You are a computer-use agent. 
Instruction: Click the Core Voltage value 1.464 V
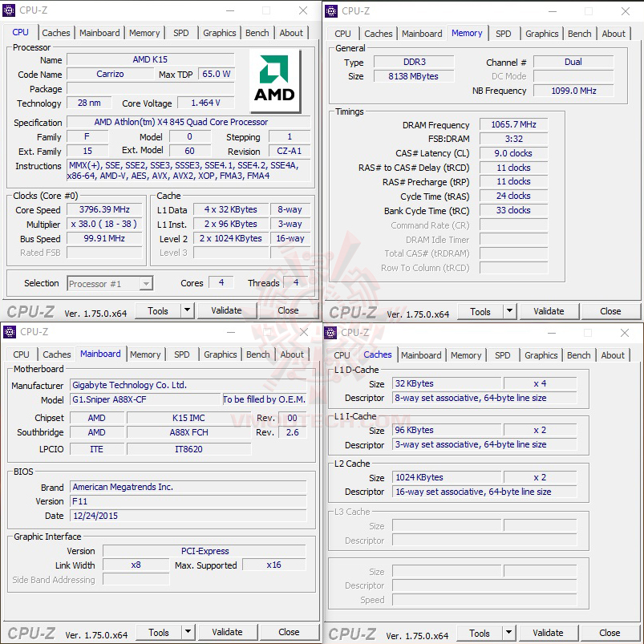pos(206,103)
